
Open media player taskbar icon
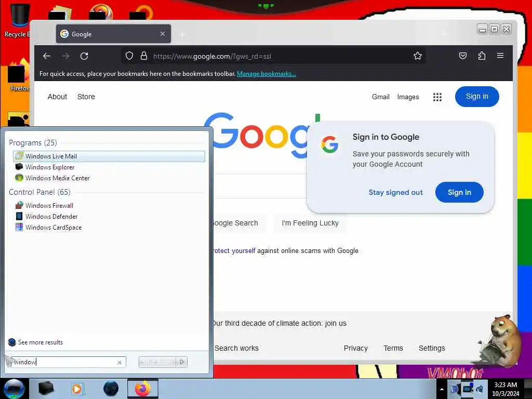[x=77, y=389]
